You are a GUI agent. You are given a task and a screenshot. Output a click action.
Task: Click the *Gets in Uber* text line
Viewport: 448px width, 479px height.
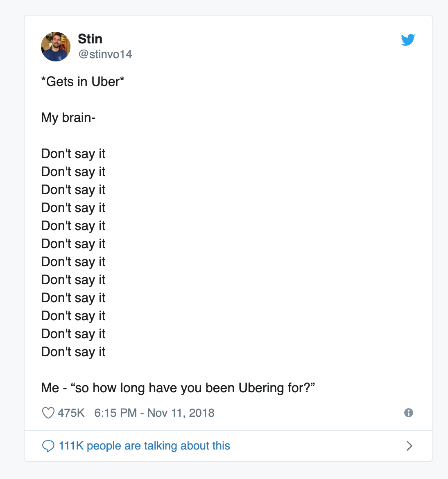coord(83,81)
